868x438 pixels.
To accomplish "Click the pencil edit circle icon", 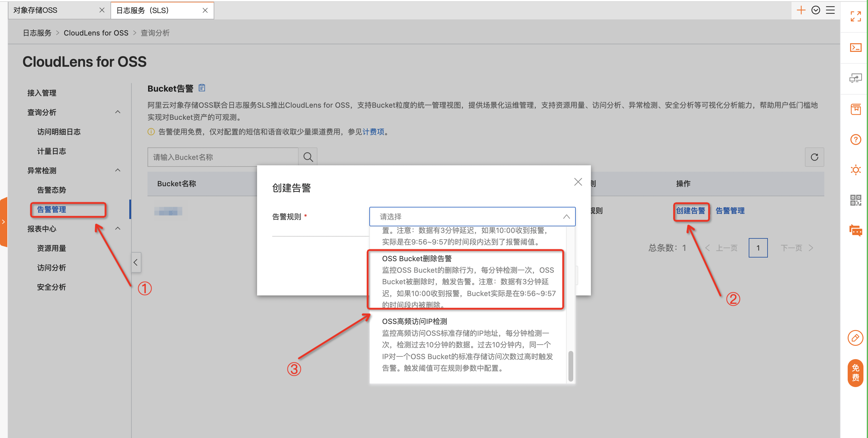I will (x=855, y=338).
